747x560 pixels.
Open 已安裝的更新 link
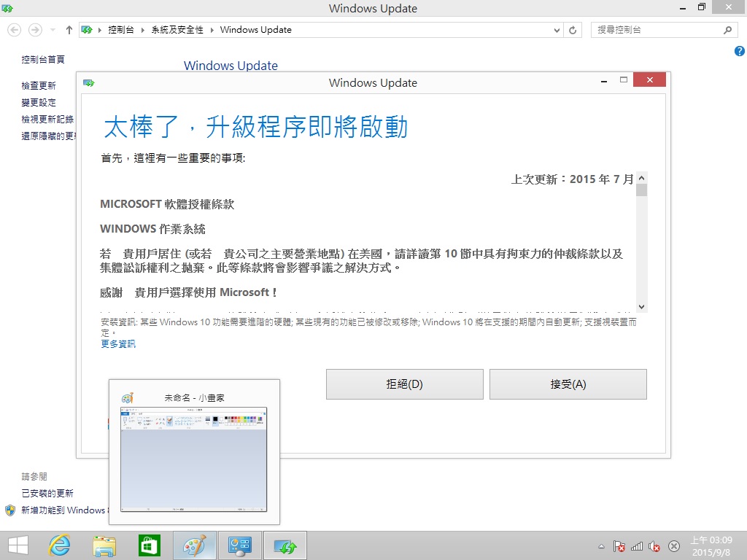(x=47, y=494)
